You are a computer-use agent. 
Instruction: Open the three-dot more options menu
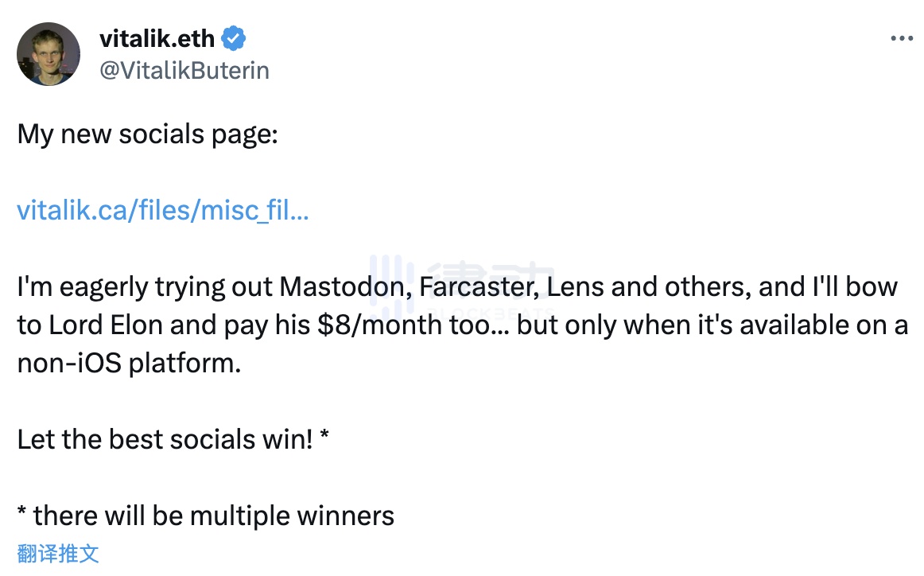901,38
